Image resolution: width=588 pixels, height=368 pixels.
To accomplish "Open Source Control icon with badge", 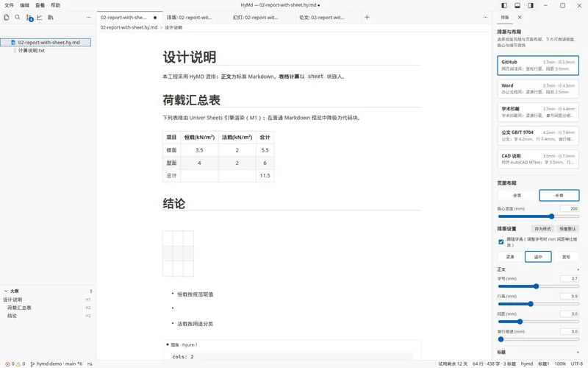I will [29, 18].
